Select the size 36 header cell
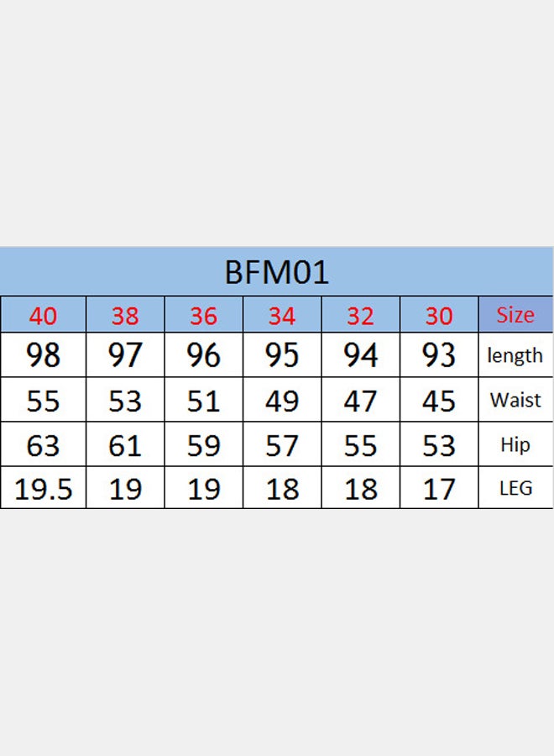Screen dimensions: 554x756 tap(203, 316)
